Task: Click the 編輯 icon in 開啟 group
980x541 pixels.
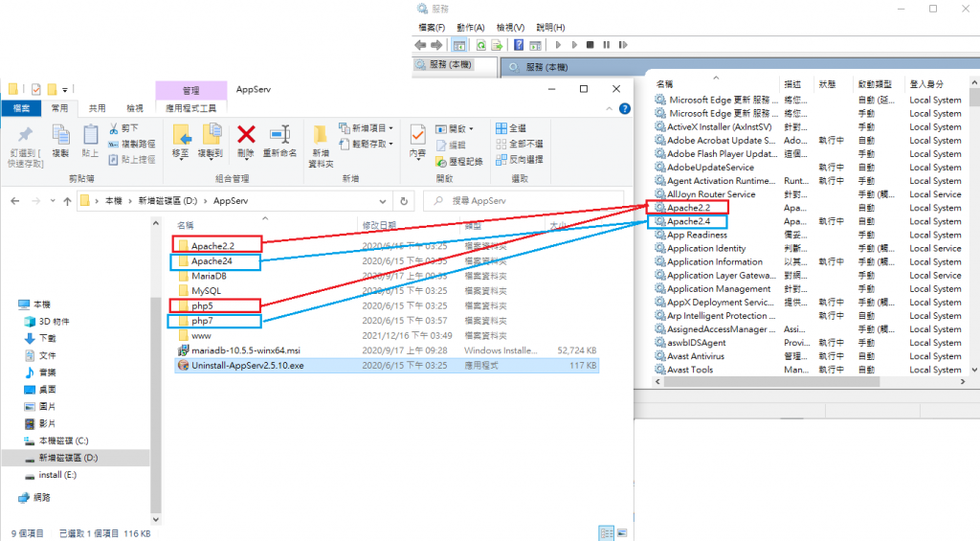Action: tap(441, 146)
